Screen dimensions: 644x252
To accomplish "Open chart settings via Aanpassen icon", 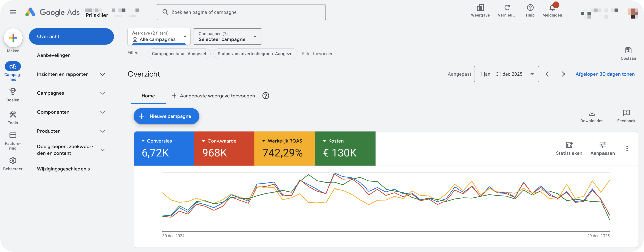I will pyautogui.click(x=603, y=145).
